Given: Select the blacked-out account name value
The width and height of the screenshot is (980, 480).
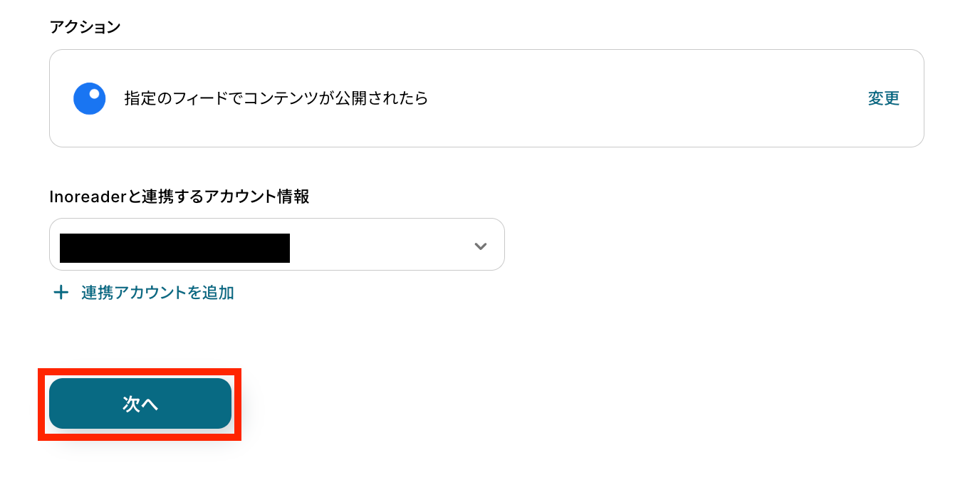Looking at the screenshot, I should click(x=174, y=248).
